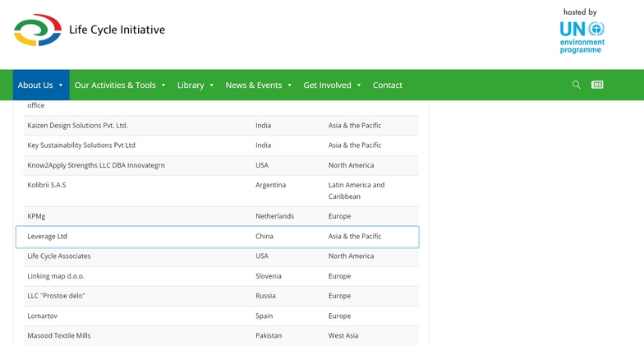The image size is (644, 346).
Task: Open the Library menu item
Action: point(191,85)
